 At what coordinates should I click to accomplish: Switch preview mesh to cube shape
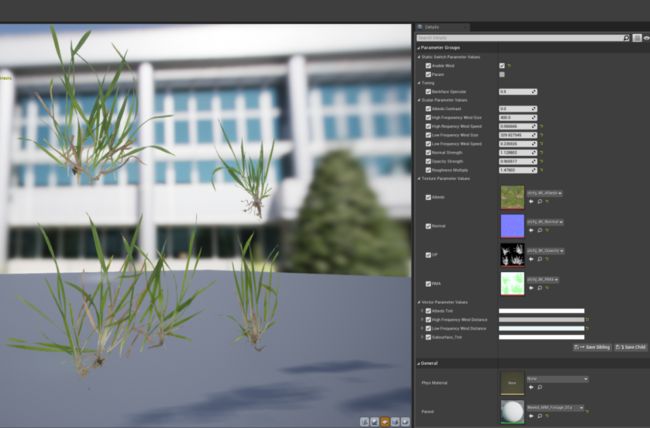(x=395, y=422)
